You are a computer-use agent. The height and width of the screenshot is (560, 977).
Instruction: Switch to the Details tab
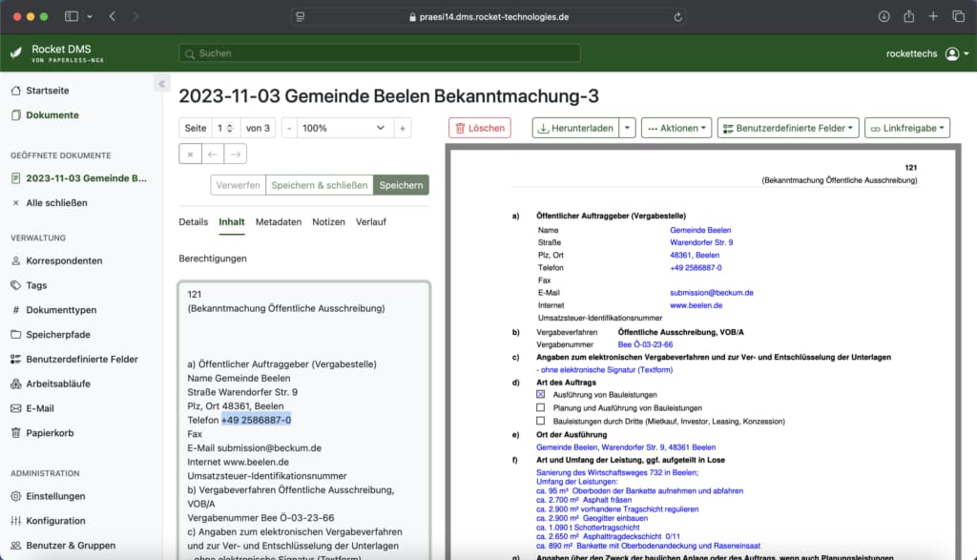(193, 221)
